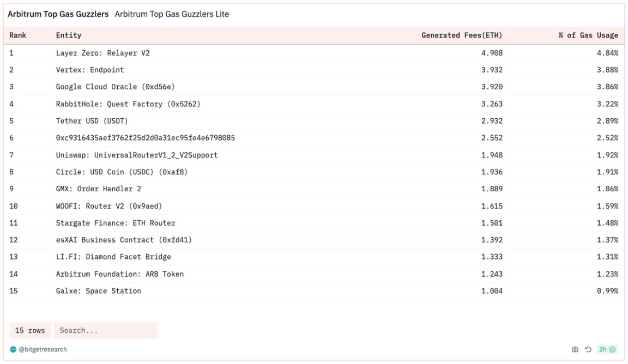Sort by Generated Fees(ETH) column header
Viewport: 628px width, 364px height.
[x=462, y=35]
